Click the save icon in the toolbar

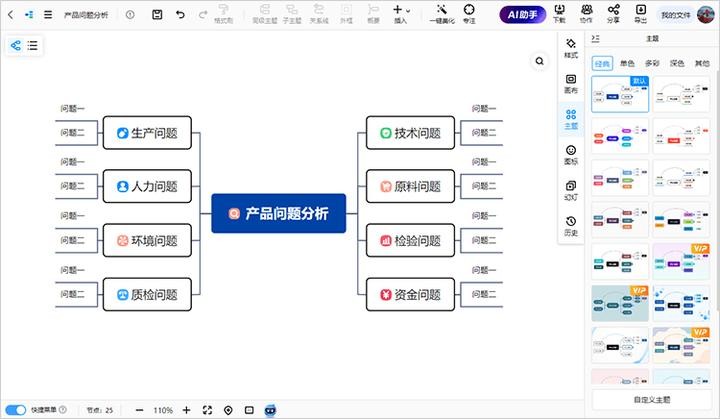[158, 15]
